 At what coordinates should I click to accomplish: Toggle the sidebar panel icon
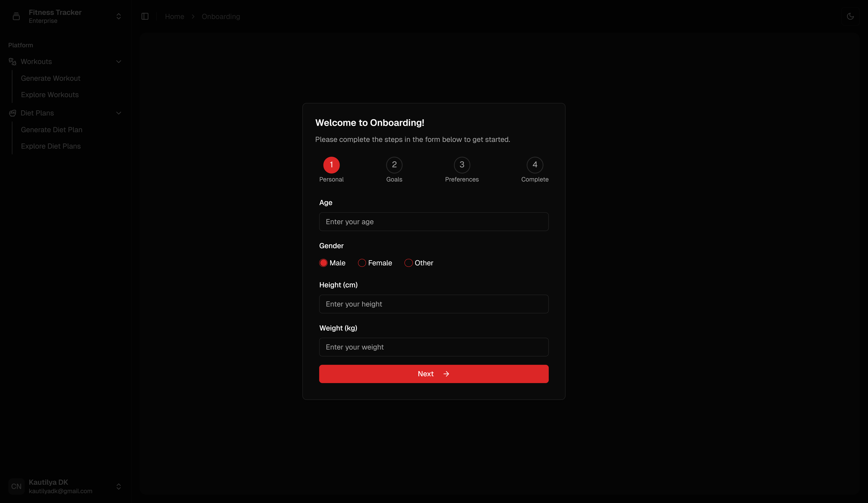coord(145,16)
